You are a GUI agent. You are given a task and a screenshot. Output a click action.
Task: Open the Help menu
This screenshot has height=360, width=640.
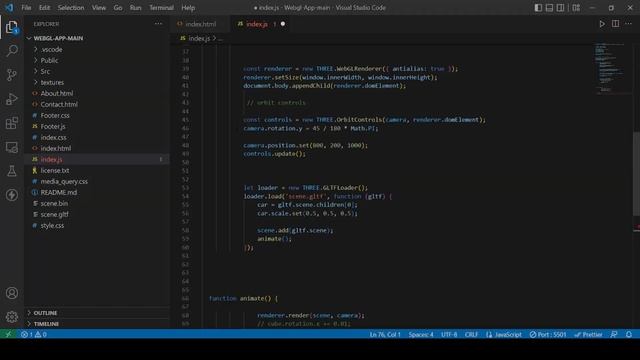pyautogui.click(x=188, y=8)
